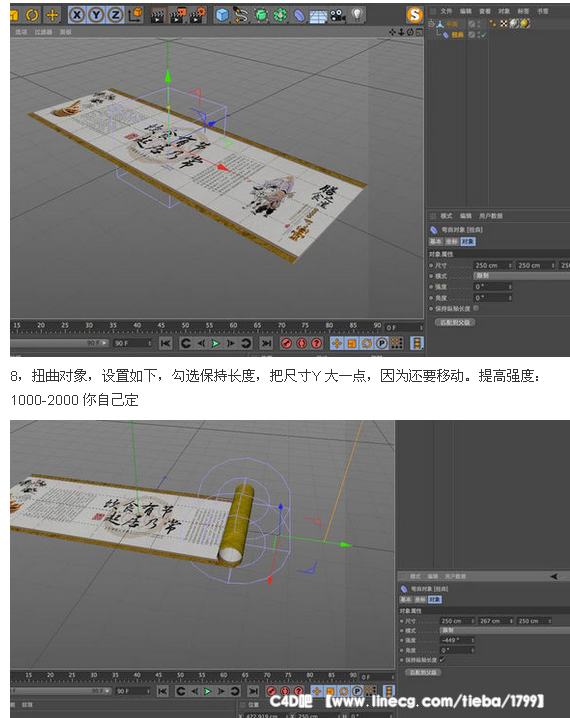The image size is (570, 718).
Task: Toggle parameter P keying icon in flat-scroll view
Action: point(382,343)
